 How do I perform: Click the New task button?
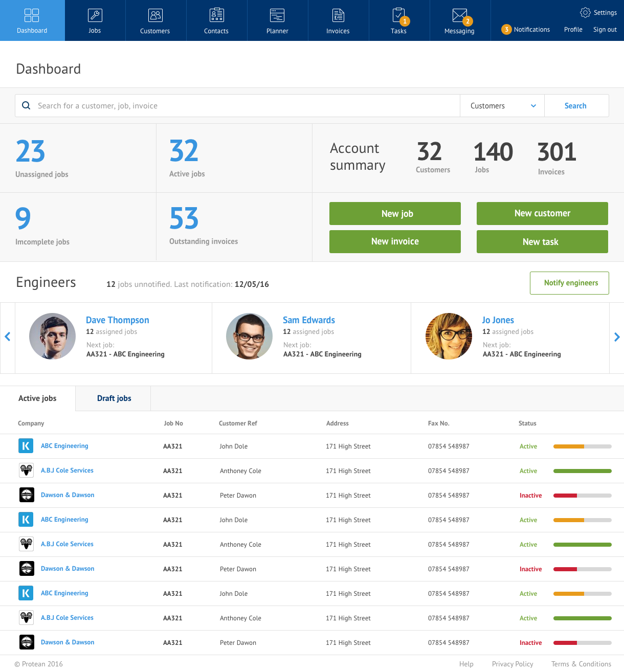[542, 241]
